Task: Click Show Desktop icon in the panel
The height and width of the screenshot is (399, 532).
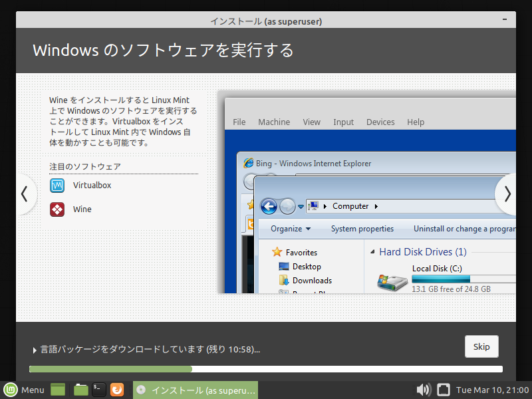Action: (x=58, y=390)
